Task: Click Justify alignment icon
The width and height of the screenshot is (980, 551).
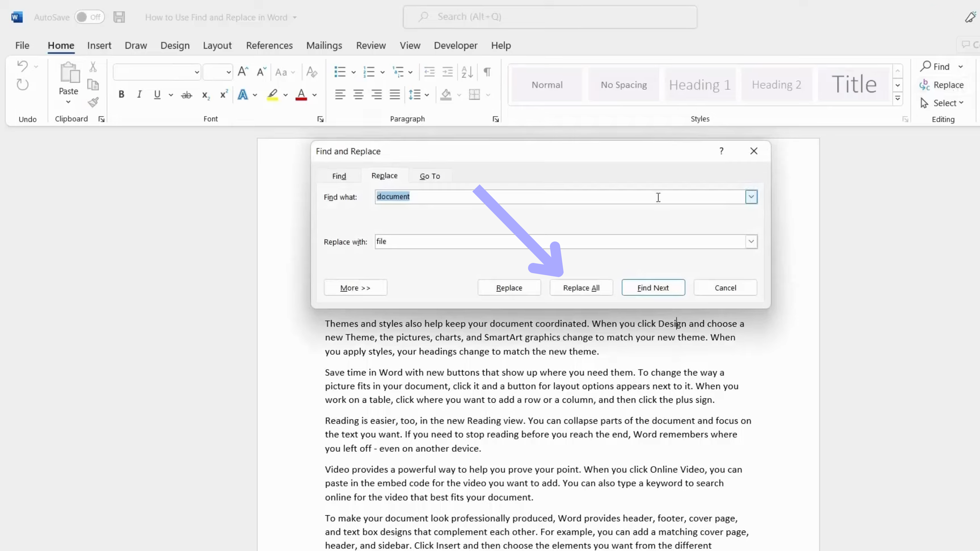Action: click(x=395, y=94)
